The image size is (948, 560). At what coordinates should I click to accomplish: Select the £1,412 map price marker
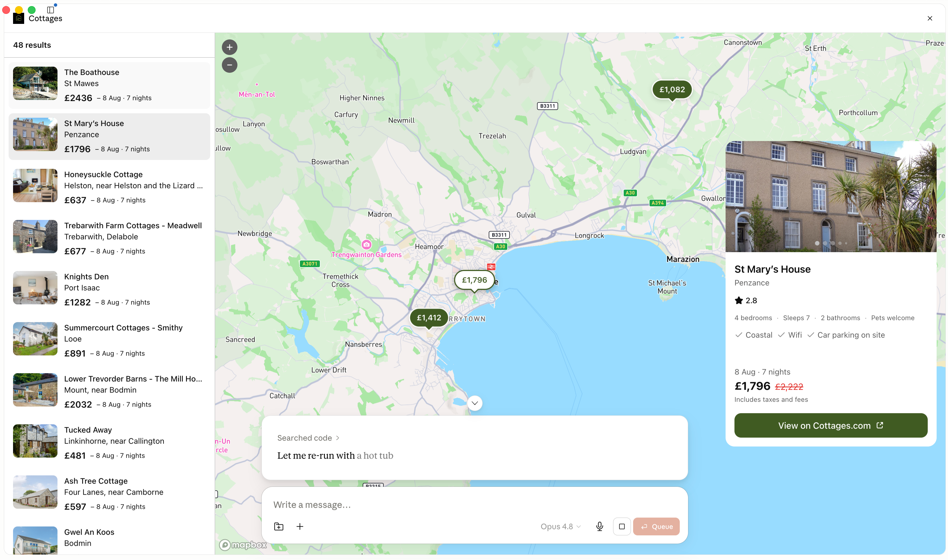(428, 318)
